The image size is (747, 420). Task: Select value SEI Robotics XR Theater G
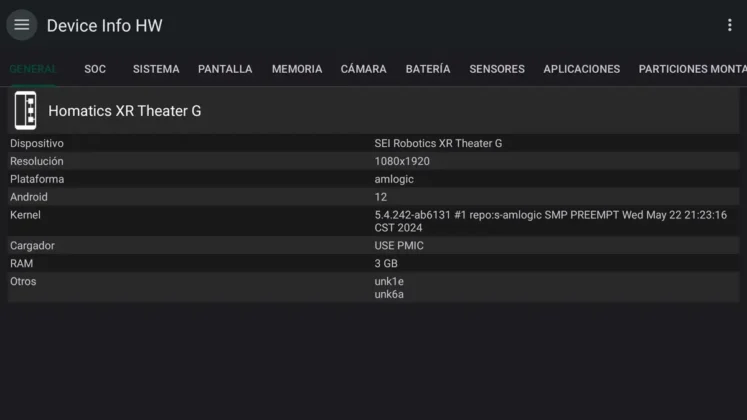[438, 143]
